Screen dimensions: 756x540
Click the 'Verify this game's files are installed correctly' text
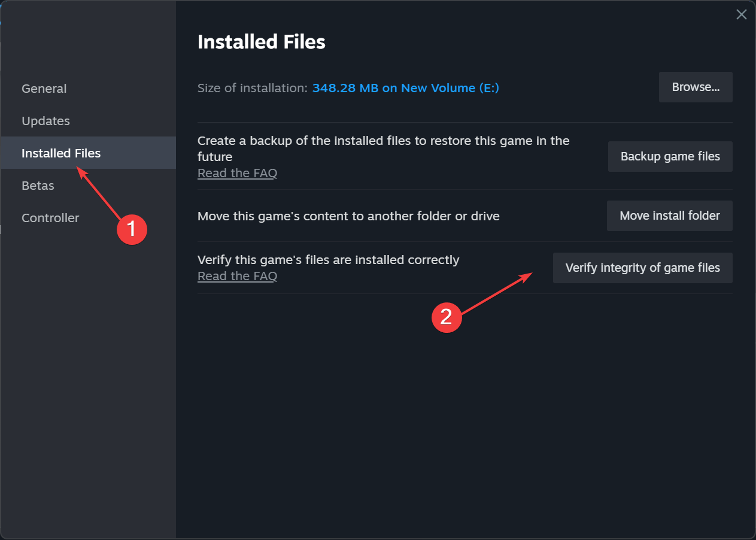[x=329, y=260]
